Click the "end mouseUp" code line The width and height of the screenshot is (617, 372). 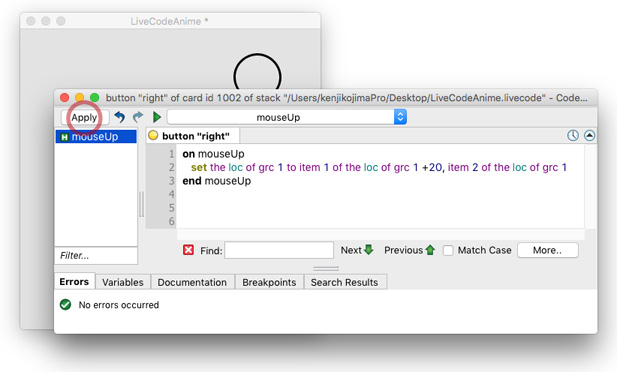pyautogui.click(x=216, y=181)
